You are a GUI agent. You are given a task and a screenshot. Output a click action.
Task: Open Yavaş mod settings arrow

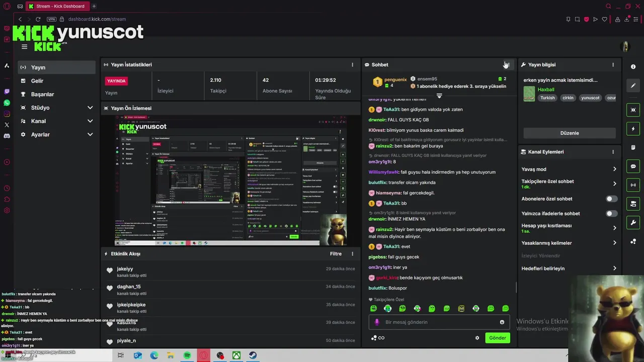614,169
